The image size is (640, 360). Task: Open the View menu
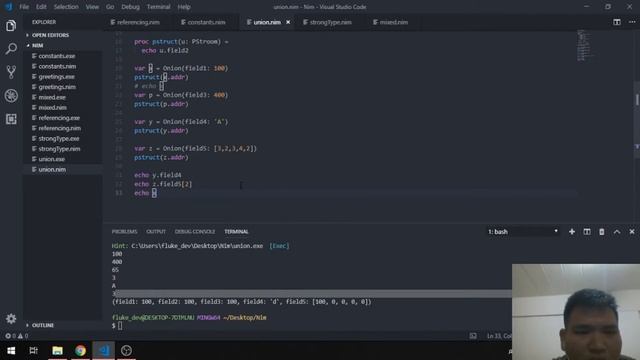point(92,7)
